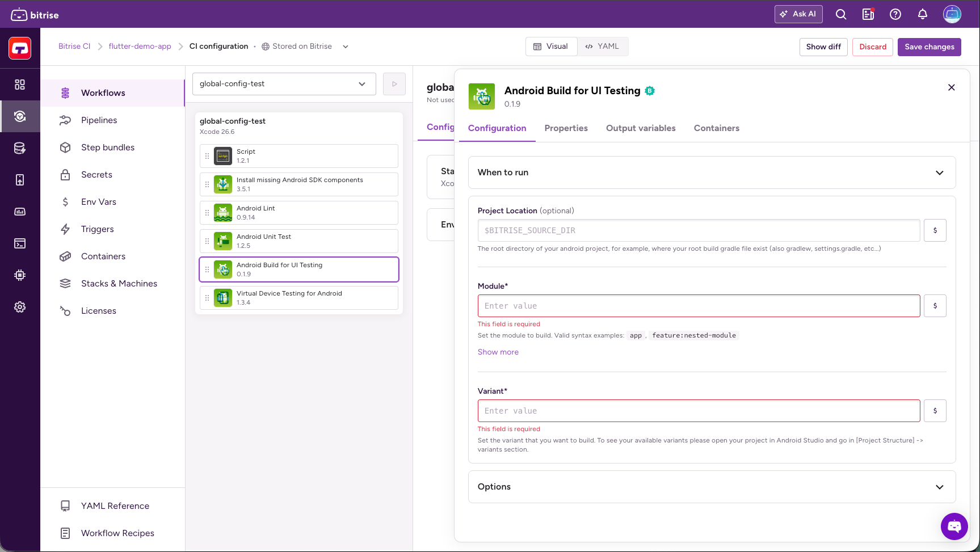
Task: Click the Virtual Device Testing step icon
Action: (223, 298)
